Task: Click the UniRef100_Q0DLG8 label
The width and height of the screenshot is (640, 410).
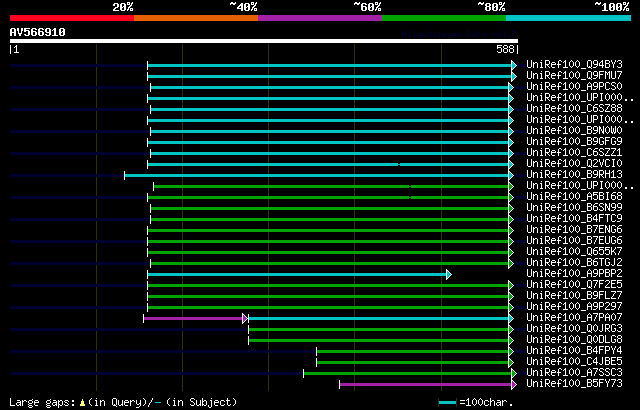Action: [x=574, y=340]
